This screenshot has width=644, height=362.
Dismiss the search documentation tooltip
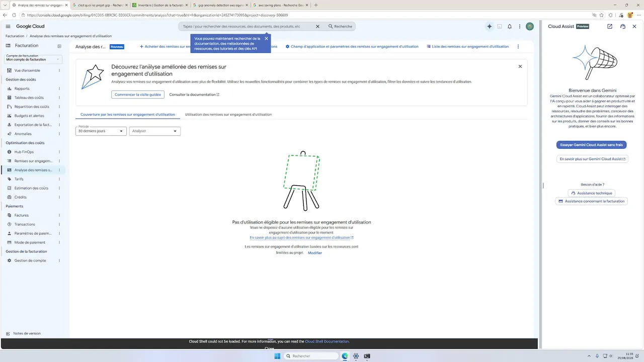[266, 39]
